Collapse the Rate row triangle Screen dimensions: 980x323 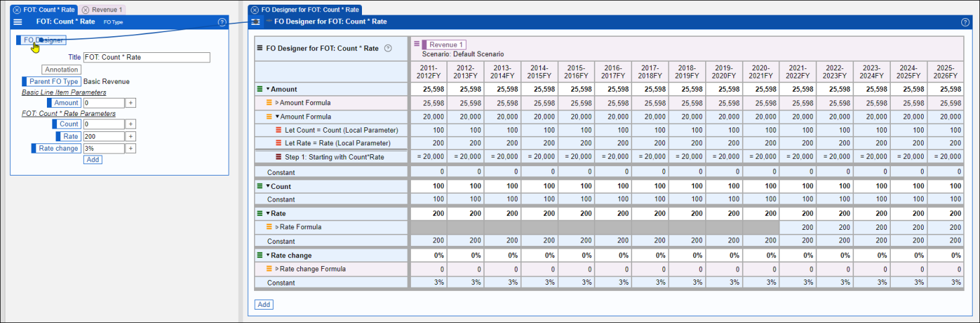(x=268, y=213)
